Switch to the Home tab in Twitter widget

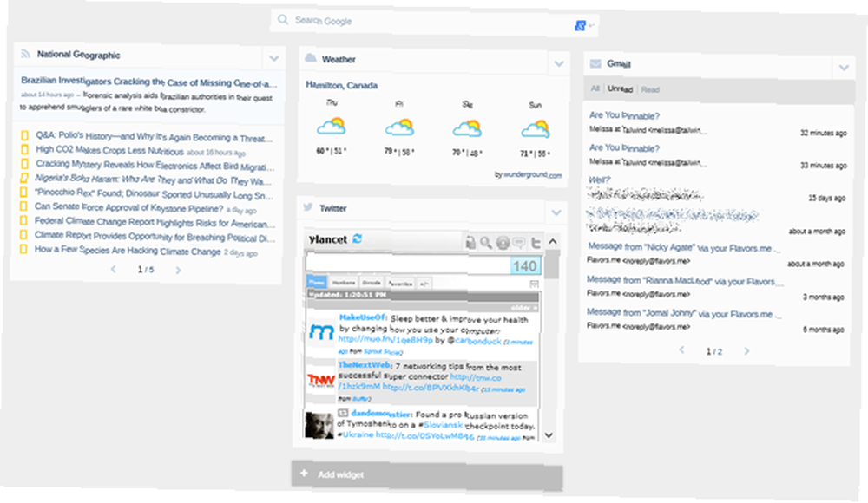(317, 282)
